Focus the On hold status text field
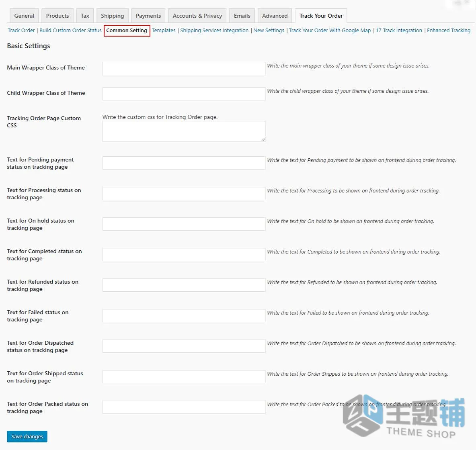 [184, 224]
